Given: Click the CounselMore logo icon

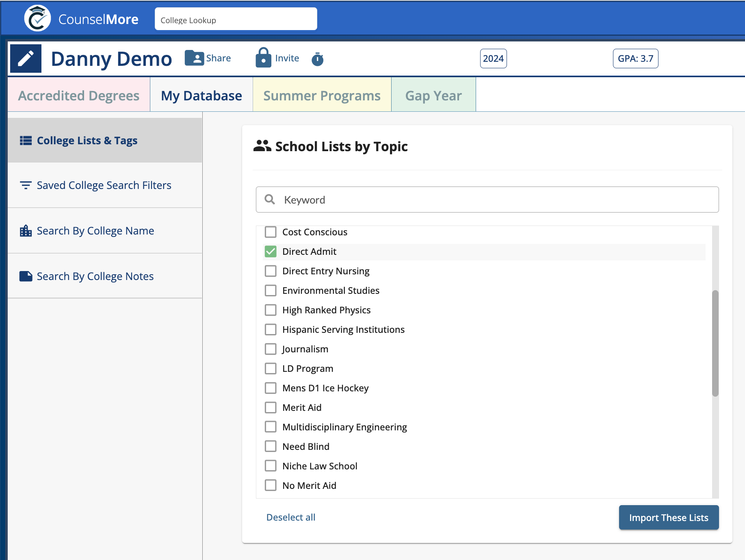Looking at the screenshot, I should pos(37,19).
